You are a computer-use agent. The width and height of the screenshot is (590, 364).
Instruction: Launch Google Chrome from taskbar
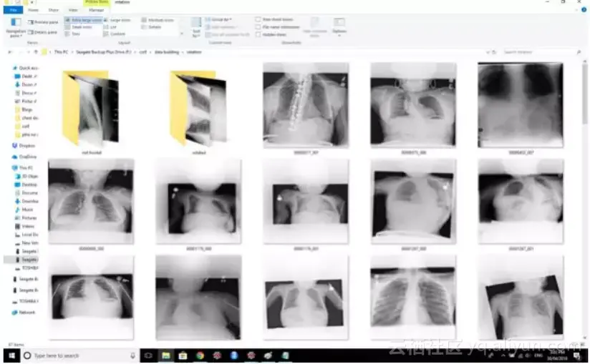click(x=200, y=355)
